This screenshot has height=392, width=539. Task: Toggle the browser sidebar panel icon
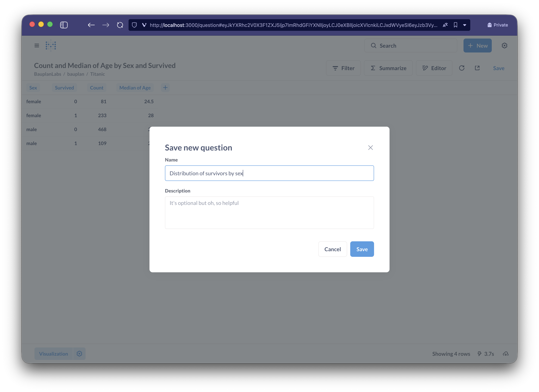click(64, 25)
